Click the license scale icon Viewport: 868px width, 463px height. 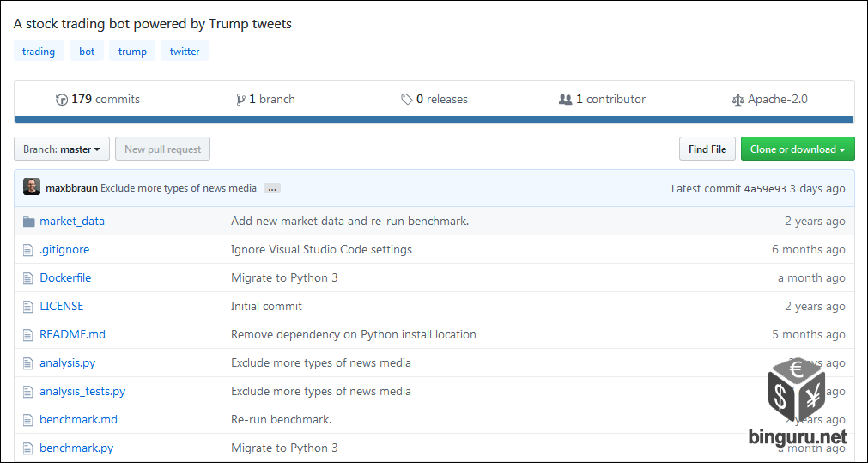pos(737,100)
